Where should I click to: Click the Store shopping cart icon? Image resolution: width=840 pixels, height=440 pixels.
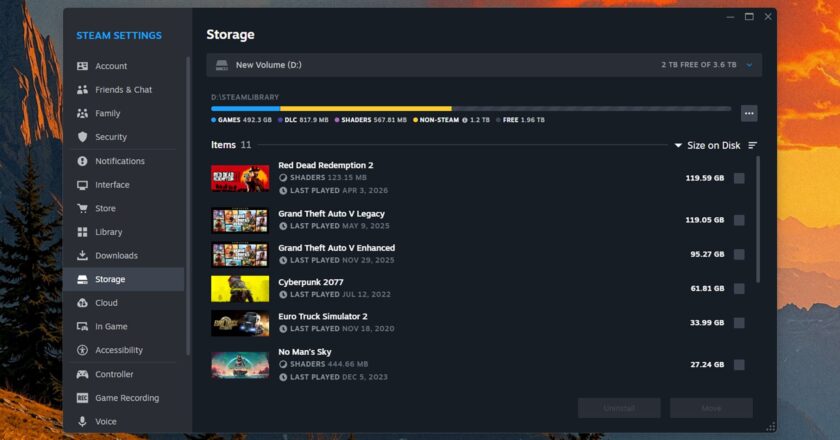82,208
